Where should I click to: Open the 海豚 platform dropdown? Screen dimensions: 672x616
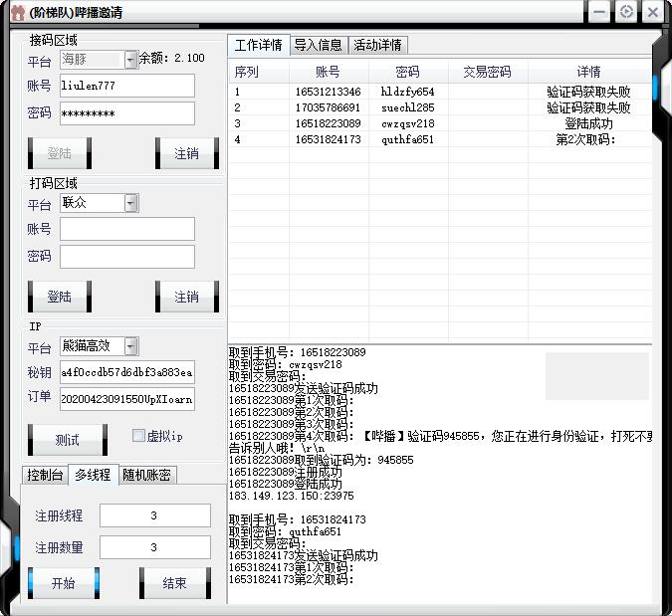131,60
